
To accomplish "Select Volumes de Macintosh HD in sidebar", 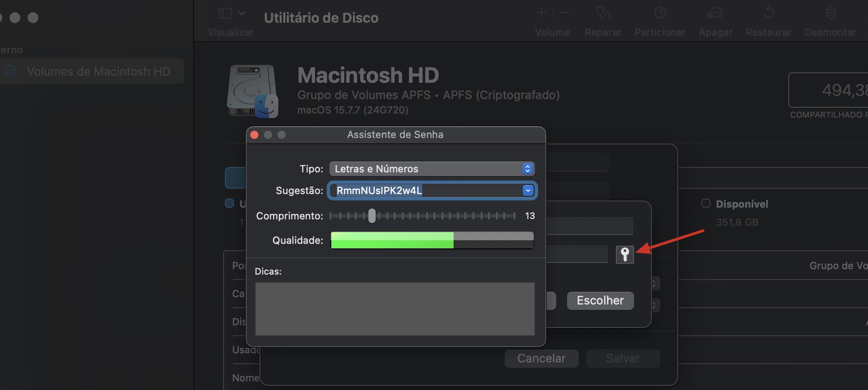I will tap(92, 71).
